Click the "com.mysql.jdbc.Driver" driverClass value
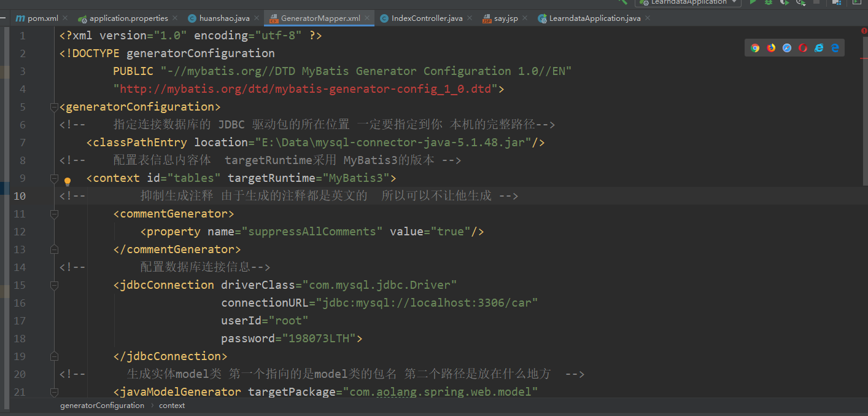The width and height of the screenshot is (868, 416). [x=379, y=285]
